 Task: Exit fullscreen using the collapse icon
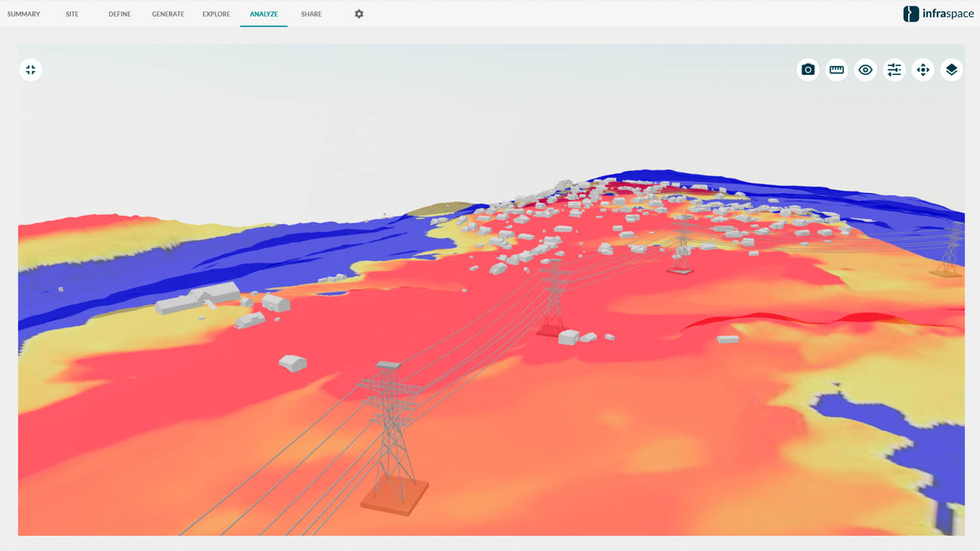[x=31, y=70]
